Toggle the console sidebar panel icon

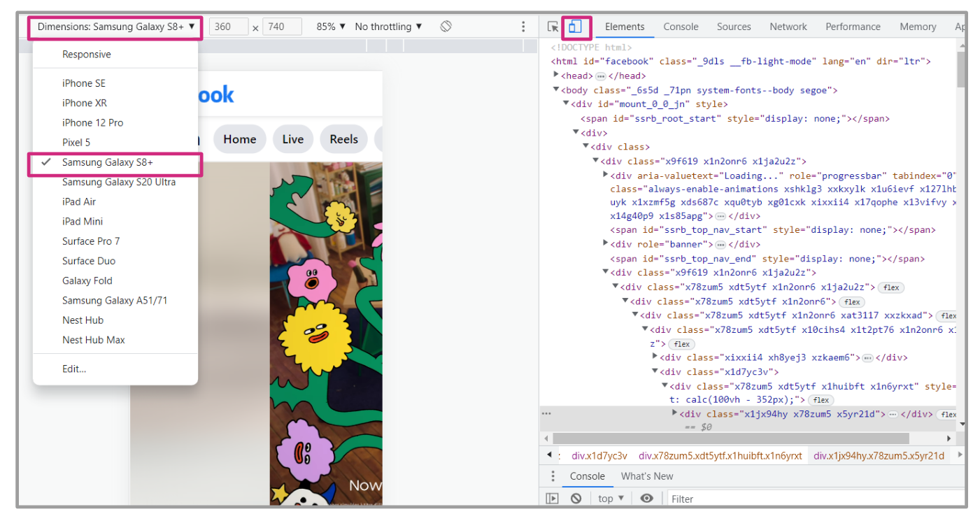tap(553, 499)
